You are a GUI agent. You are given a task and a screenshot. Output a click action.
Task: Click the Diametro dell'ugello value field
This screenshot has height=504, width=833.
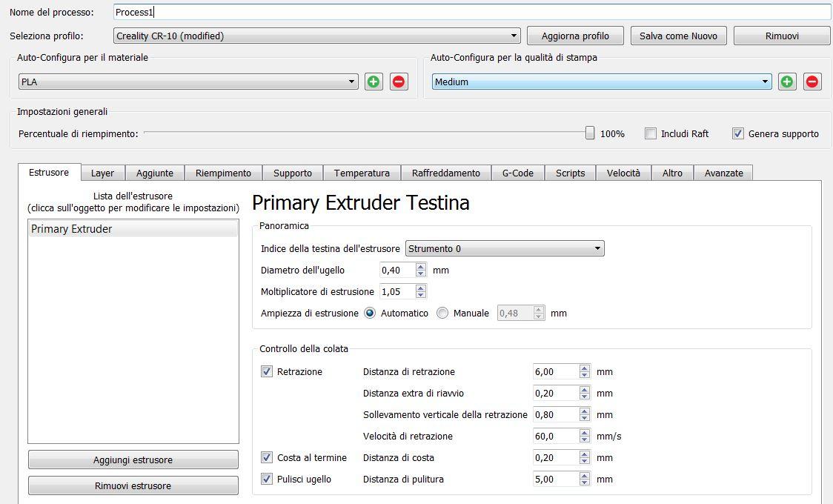(397, 271)
